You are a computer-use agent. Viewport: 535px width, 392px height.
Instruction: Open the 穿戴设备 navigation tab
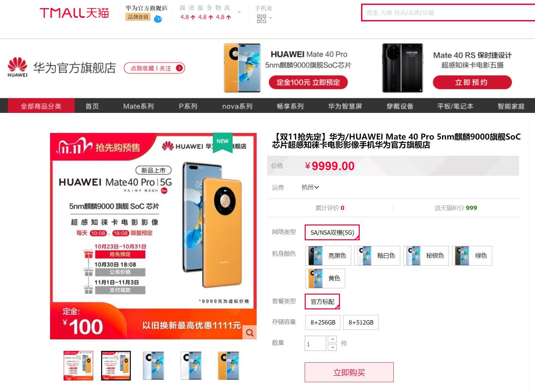(x=400, y=106)
